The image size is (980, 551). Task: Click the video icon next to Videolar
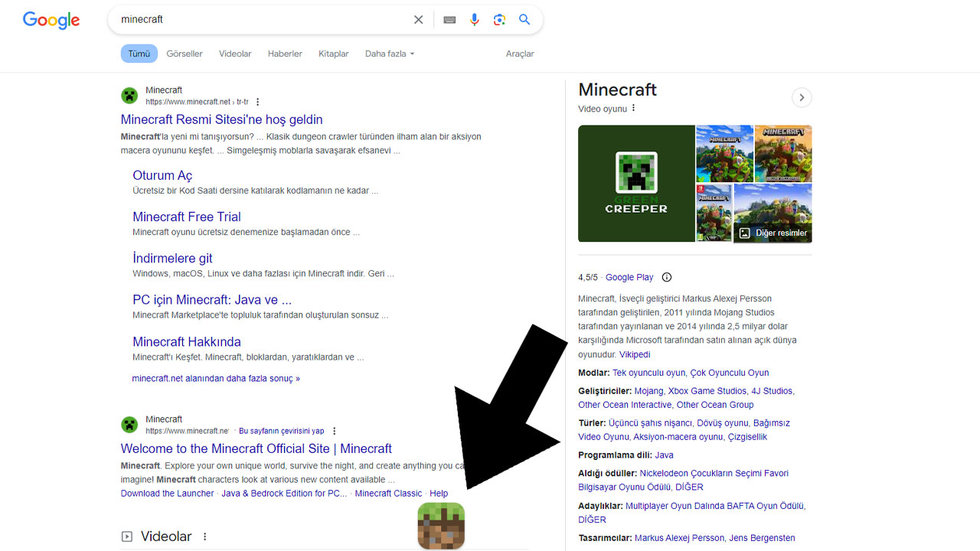(x=127, y=536)
